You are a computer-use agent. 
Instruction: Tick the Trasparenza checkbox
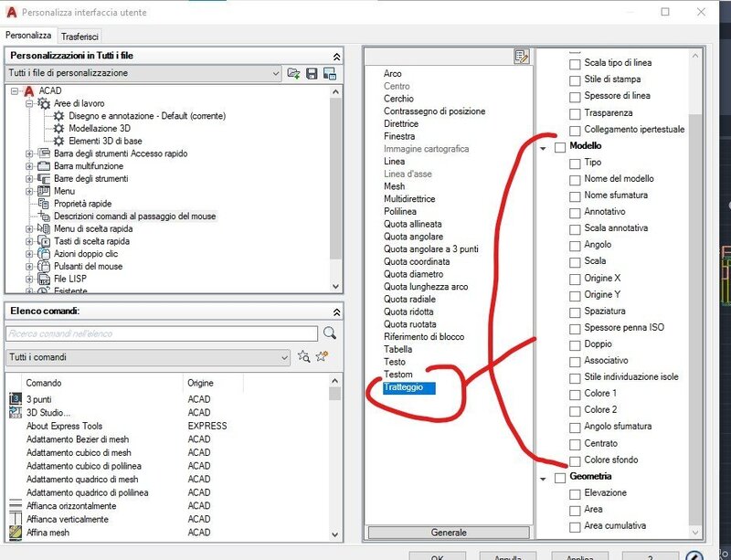(575, 114)
